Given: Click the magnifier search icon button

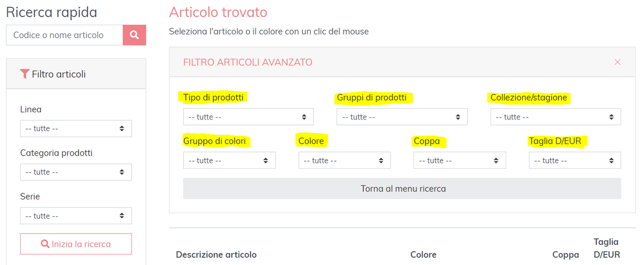Looking at the screenshot, I should coord(134,35).
